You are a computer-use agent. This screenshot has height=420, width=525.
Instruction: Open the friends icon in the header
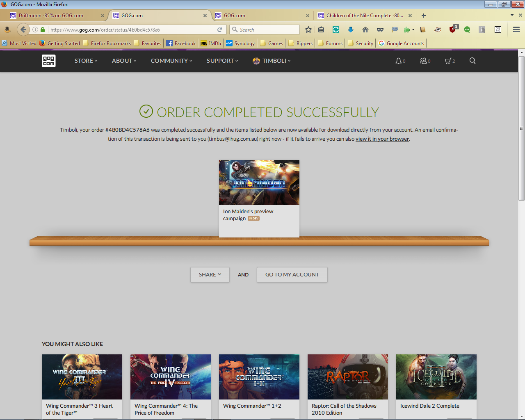point(423,61)
